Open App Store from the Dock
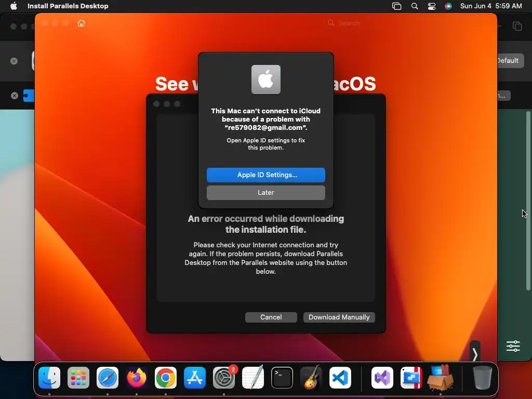Image resolution: width=532 pixels, height=399 pixels. click(x=195, y=377)
